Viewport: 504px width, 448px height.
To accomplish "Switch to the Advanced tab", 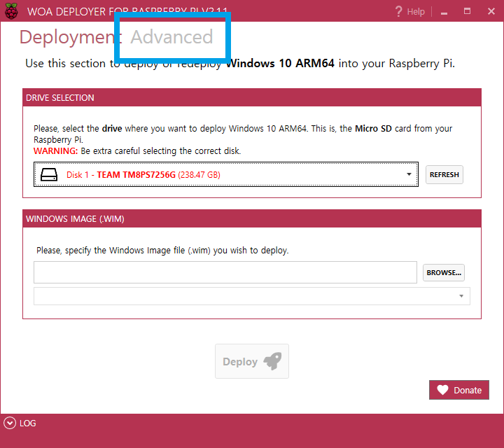I will pyautogui.click(x=171, y=36).
